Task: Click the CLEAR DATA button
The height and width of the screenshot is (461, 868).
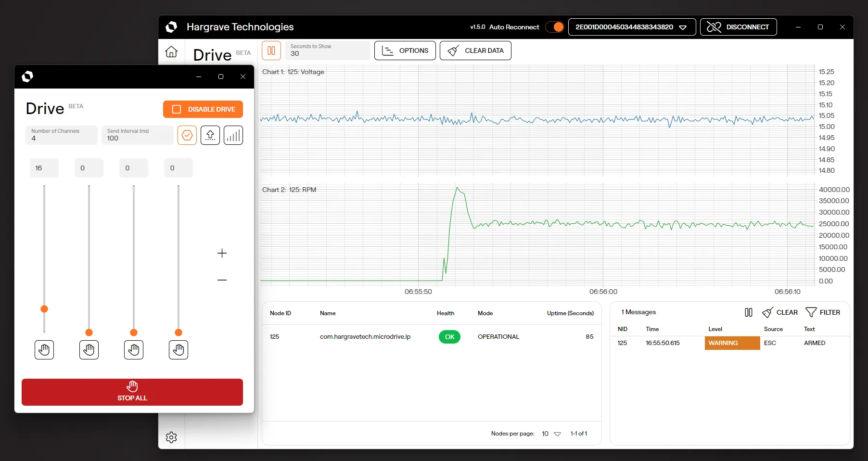Action: (x=475, y=51)
